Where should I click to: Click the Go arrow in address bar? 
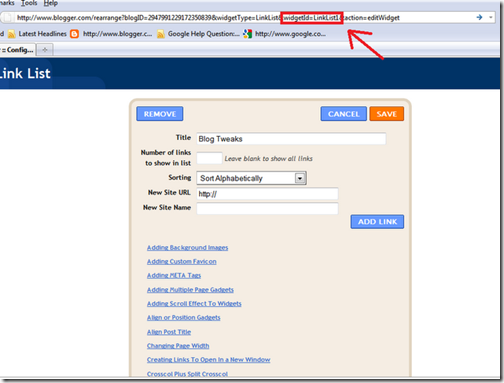[x=479, y=17]
